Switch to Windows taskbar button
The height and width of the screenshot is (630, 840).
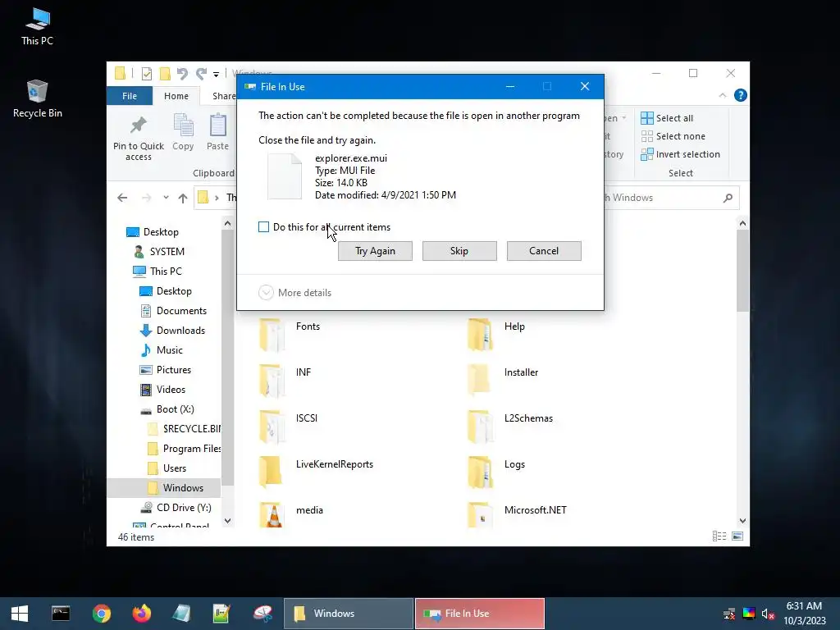coord(349,614)
